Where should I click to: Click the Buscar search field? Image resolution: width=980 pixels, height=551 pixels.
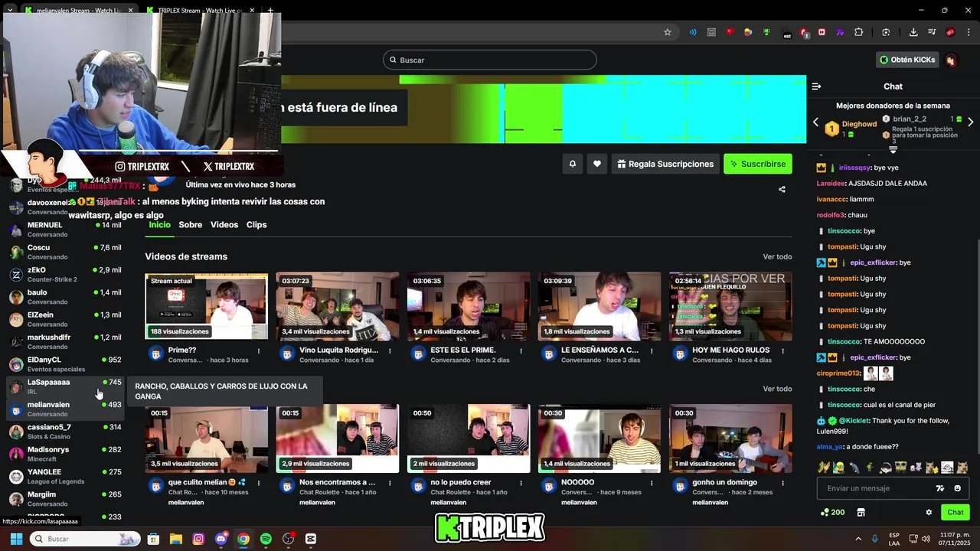coord(490,60)
